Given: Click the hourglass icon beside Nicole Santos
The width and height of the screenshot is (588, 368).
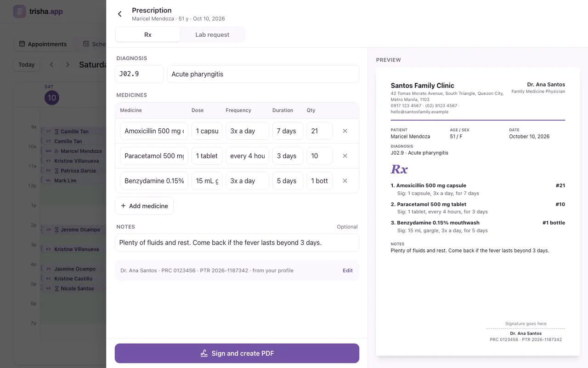Looking at the screenshot, I should pos(57,288).
